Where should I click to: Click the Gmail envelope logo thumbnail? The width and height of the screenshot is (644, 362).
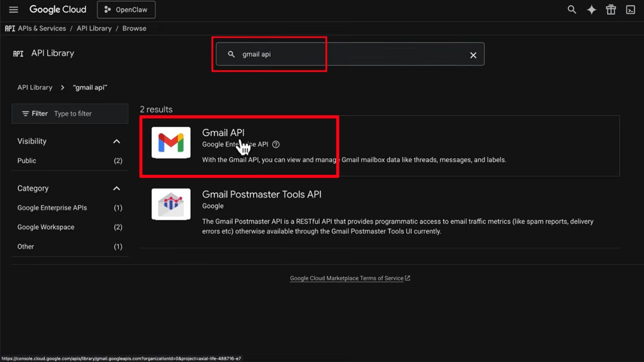point(171,143)
